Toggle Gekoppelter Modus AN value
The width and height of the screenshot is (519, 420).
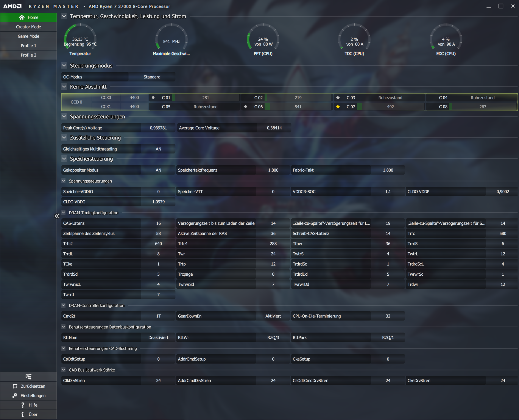tap(158, 170)
